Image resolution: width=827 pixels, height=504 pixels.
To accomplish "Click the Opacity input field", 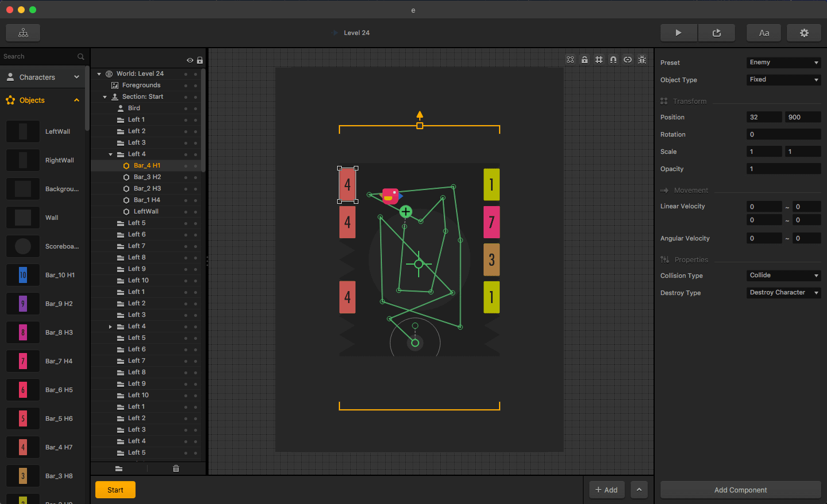I will pos(783,169).
